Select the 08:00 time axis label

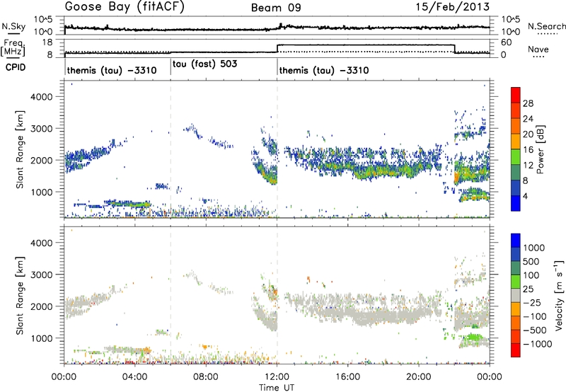tap(206, 377)
